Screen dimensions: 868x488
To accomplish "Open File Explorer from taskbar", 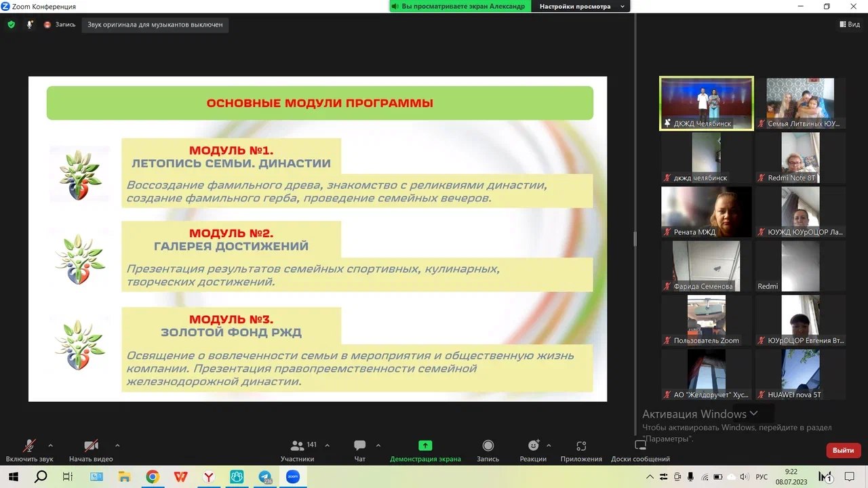I will point(124,476).
